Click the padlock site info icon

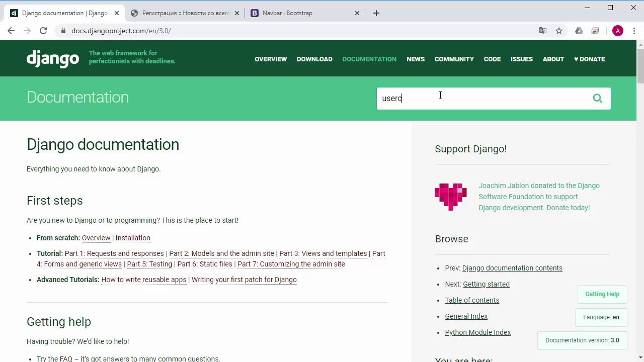tap(63, 31)
